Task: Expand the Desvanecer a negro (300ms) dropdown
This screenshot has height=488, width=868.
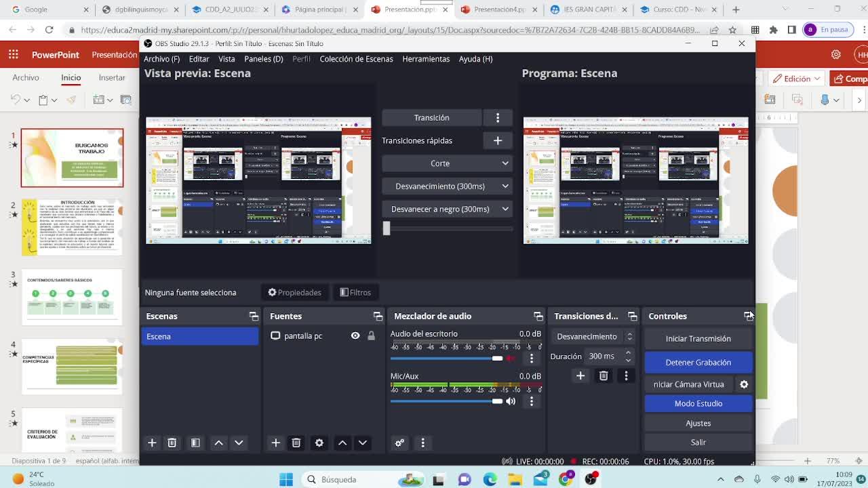Action: pyautogui.click(x=505, y=209)
